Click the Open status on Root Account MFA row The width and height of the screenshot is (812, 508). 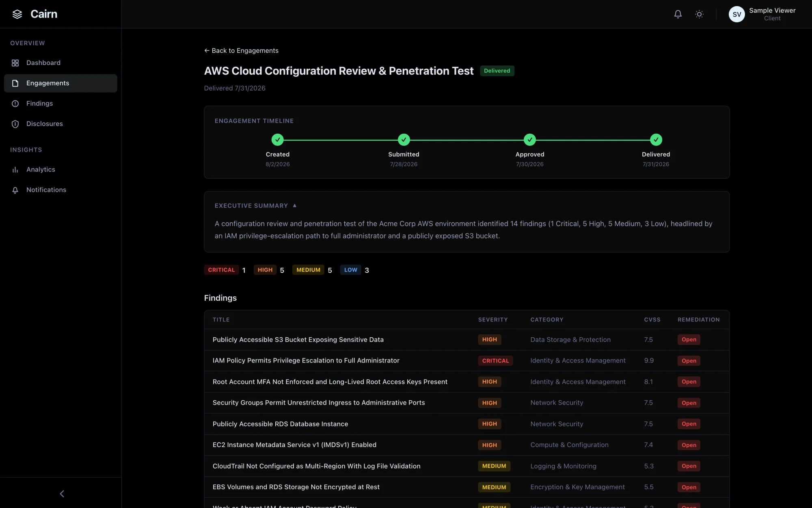pos(689,382)
